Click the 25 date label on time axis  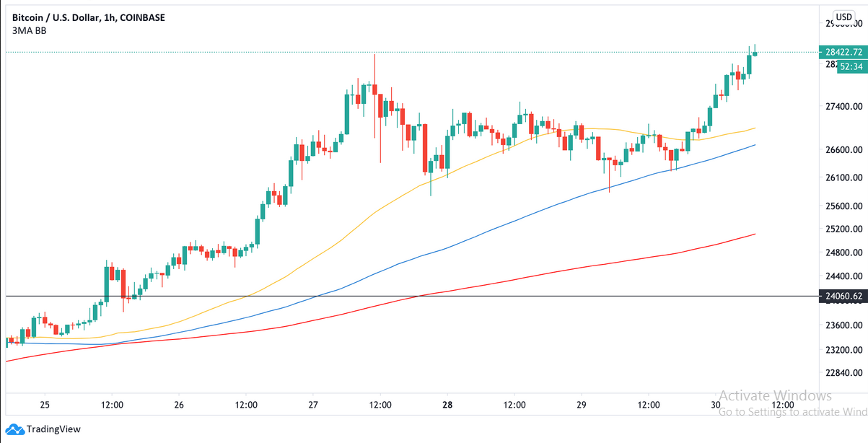coord(45,405)
